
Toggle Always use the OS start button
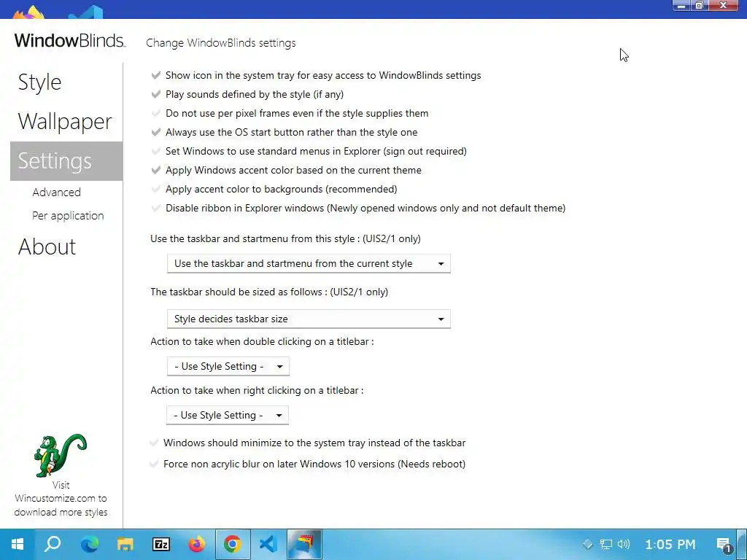click(156, 133)
